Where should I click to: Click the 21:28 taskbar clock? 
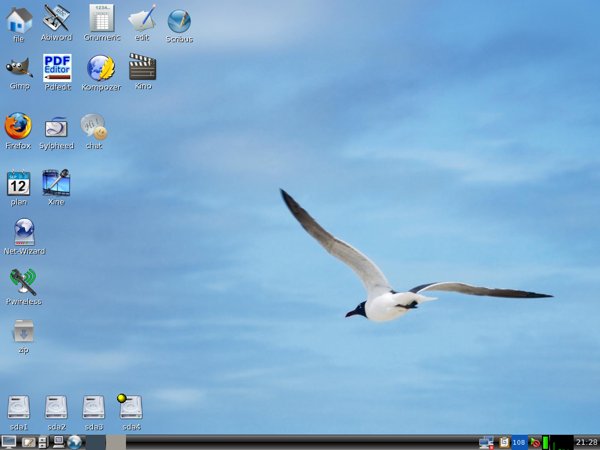[586, 442]
